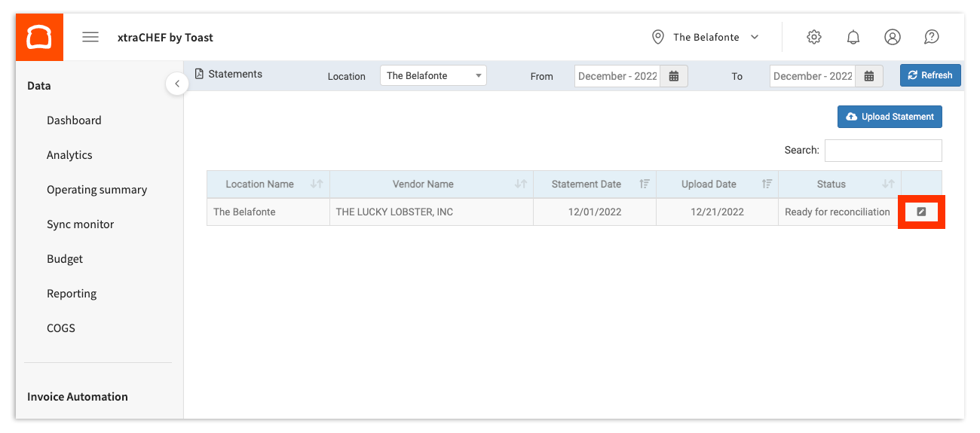Go to Dashboard in the sidebar
Image resolution: width=980 pixels, height=433 pixels.
point(74,120)
